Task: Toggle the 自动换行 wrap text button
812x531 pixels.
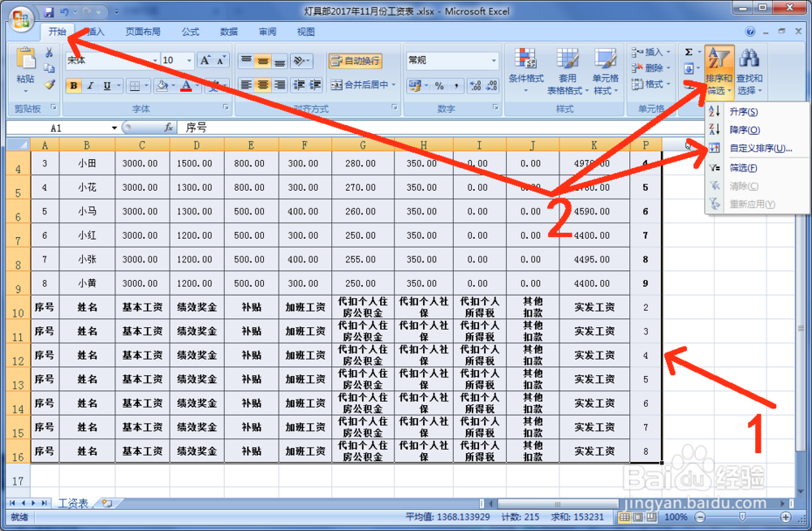Action: (x=356, y=61)
